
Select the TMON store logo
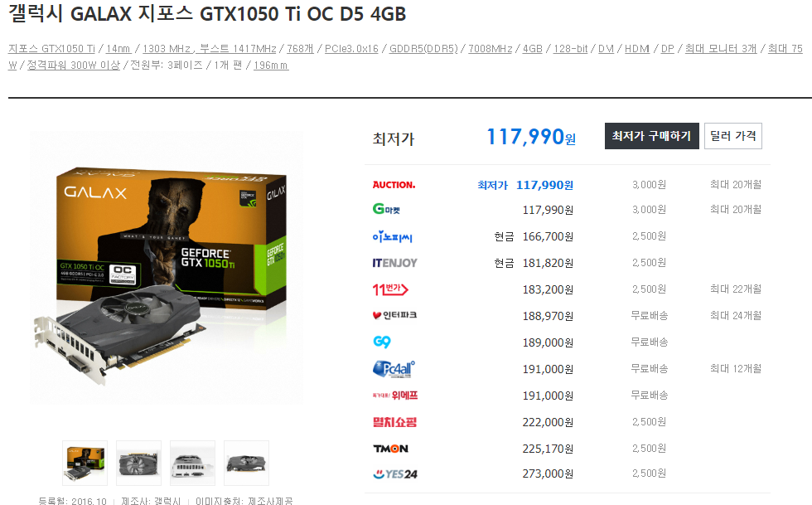(390, 449)
